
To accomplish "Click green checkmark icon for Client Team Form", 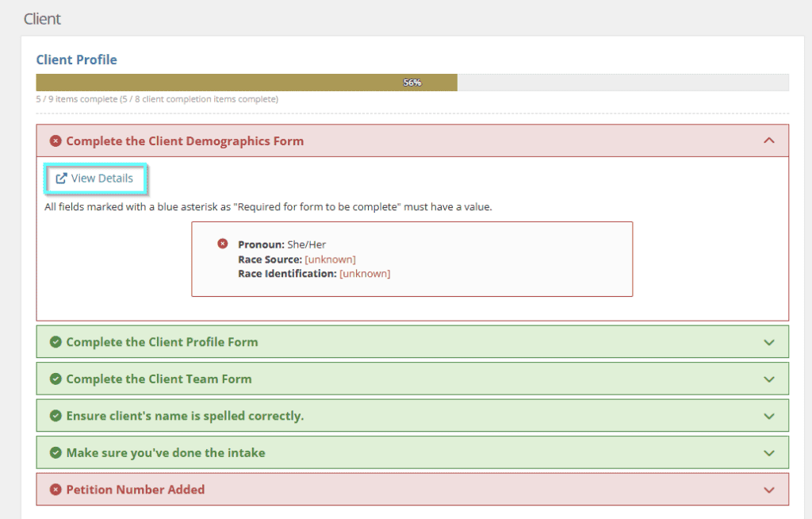I will tap(56, 379).
